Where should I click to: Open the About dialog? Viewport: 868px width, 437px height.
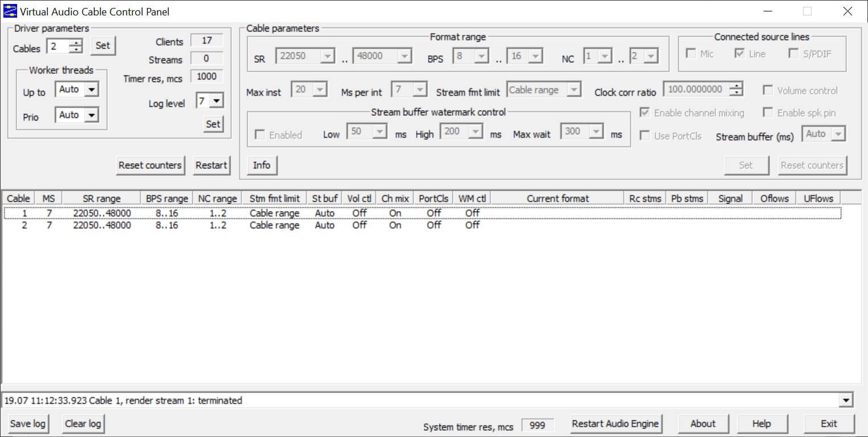click(703, 424)
